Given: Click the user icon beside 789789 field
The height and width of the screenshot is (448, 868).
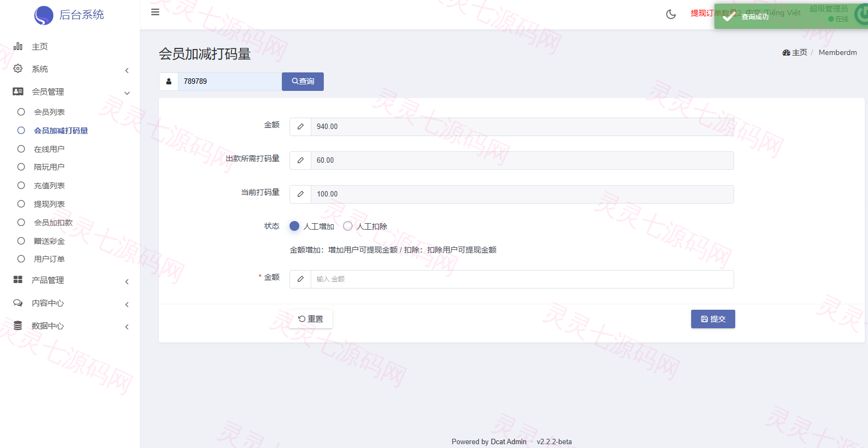Looking at the screenshot, I should pos(169,82).
